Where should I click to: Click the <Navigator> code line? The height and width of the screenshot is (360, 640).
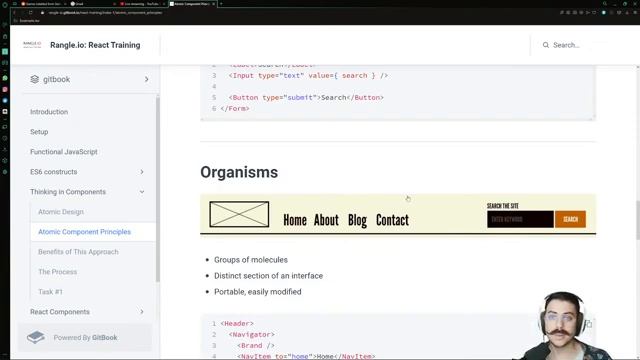pyautogui.click(x=251, y=335)
